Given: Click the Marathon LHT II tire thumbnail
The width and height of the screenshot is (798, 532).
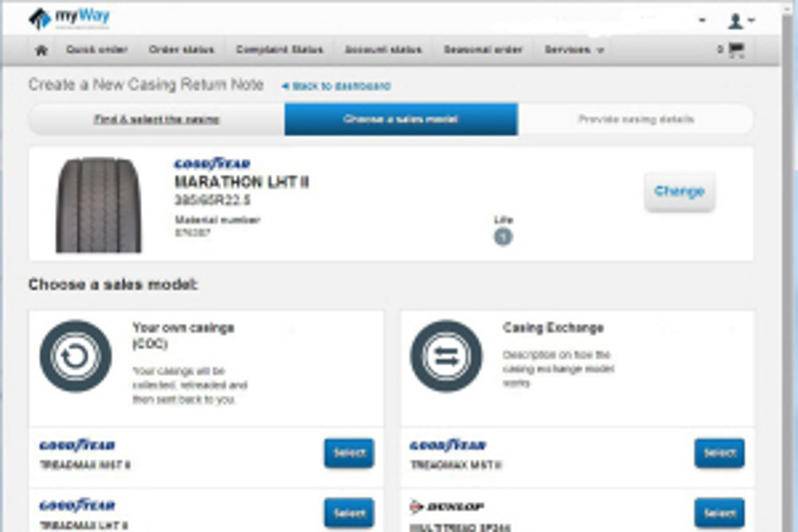Looking at the screenshot, I should 98,205.
